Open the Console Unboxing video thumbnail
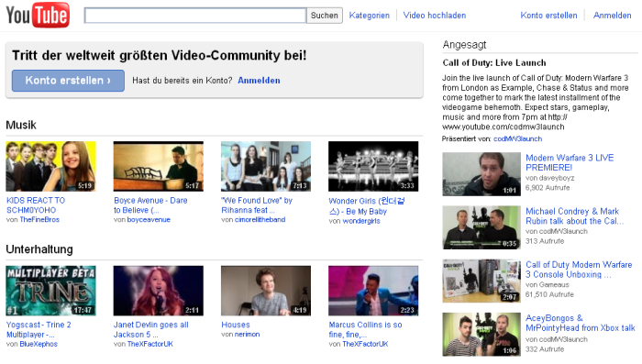 coord(481,281)
